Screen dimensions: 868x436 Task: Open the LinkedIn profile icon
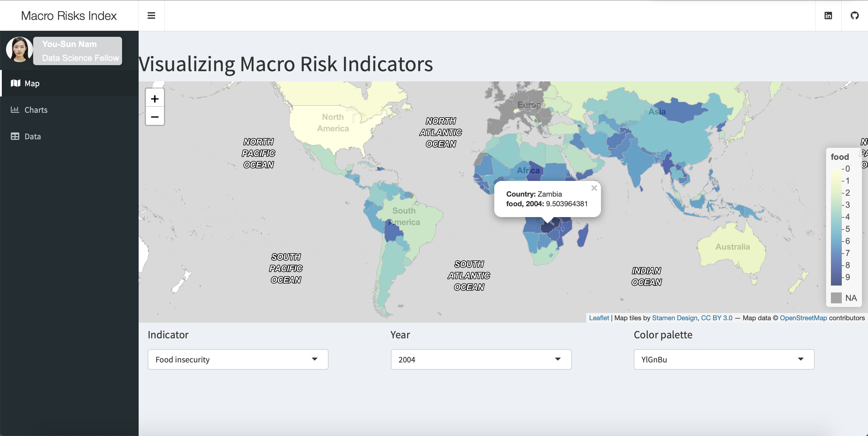[828, 15]
